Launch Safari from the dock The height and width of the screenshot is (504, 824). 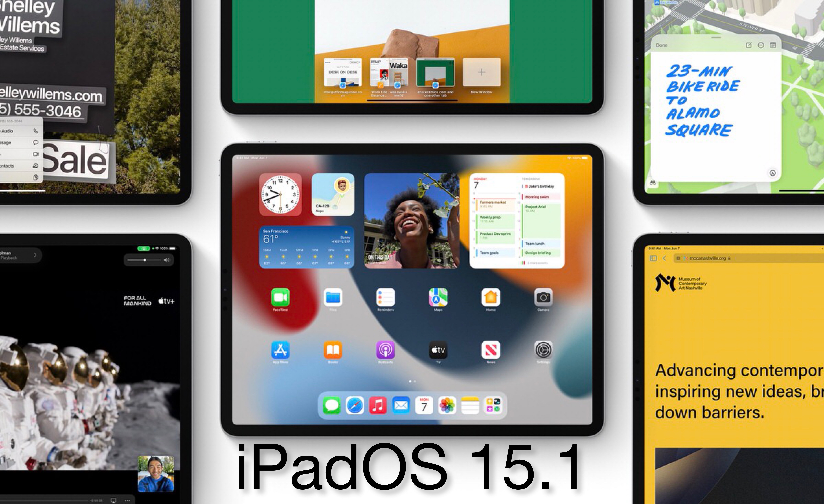(x=355, y=405)
